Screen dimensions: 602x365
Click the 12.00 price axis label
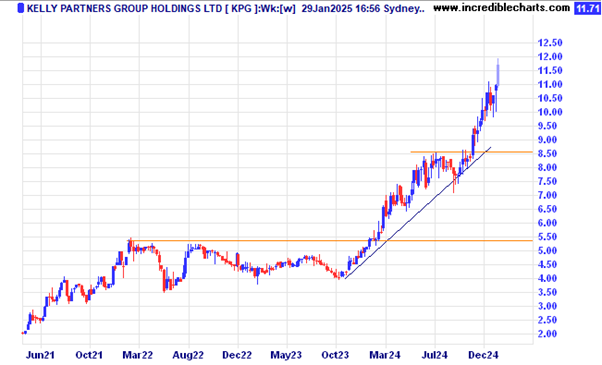550,57
